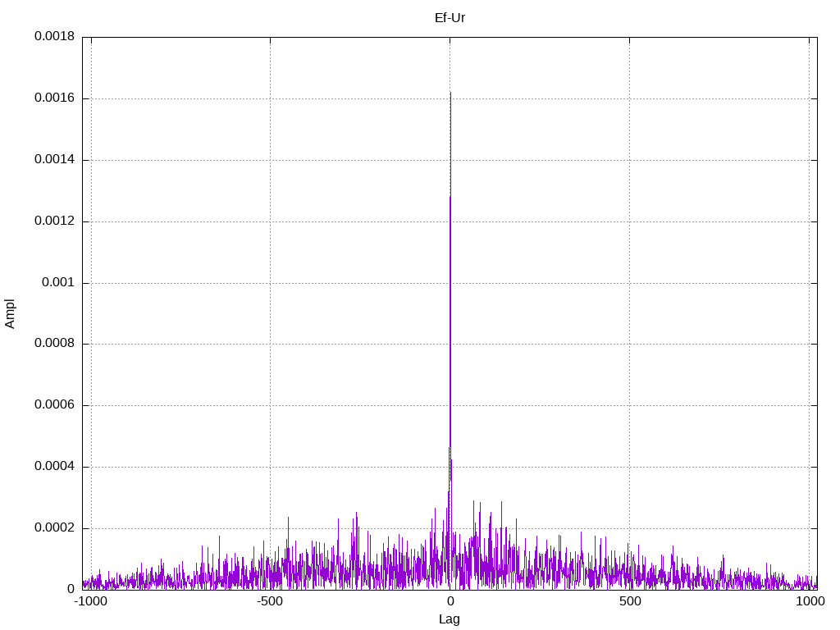The width and height of the screenshot is (840, 630).
Task: Click y-axis tick label 0.0002
Action: tap(55, 527)
